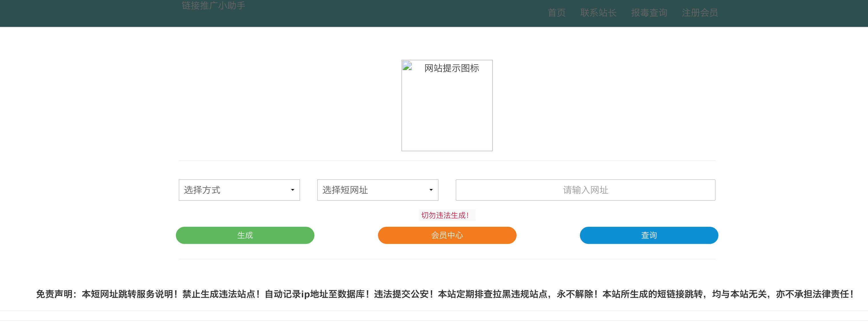Click the 链接推广小助手 site title
Image resolution: width=868 pixels, height=330 pixels.
pyautogui.click(x=213, y=5)
